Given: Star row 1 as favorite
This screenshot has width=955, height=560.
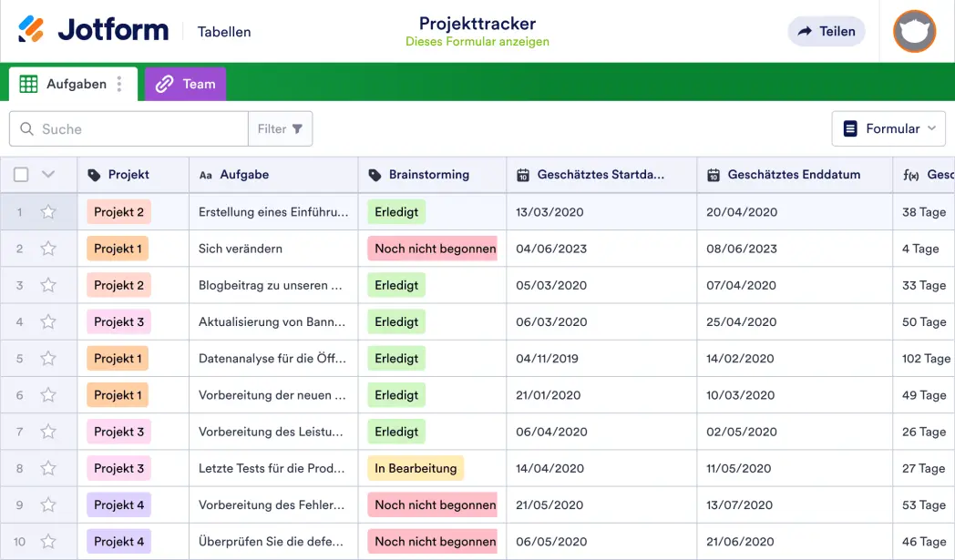Looking at the screenshot, I should coord(49,211).
